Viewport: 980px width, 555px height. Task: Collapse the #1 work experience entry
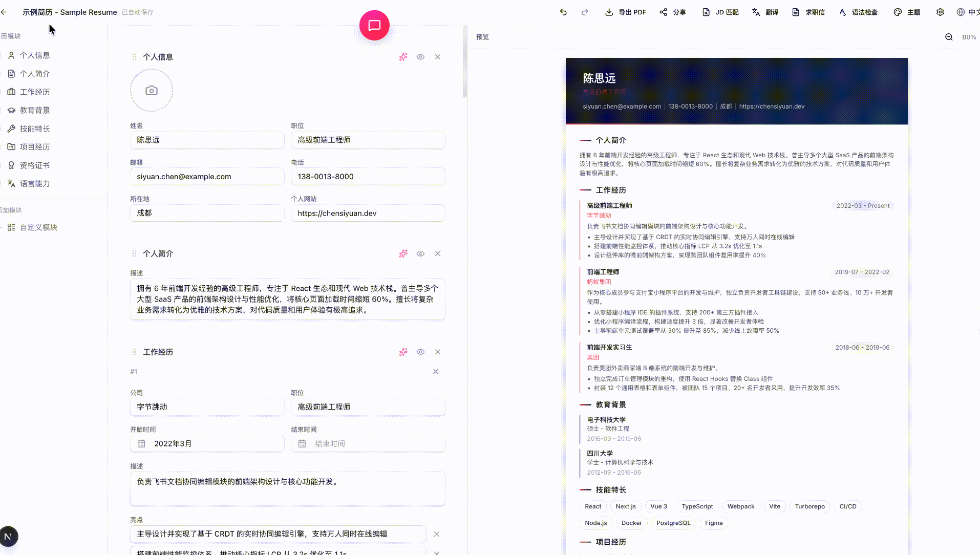pos(436,371)
